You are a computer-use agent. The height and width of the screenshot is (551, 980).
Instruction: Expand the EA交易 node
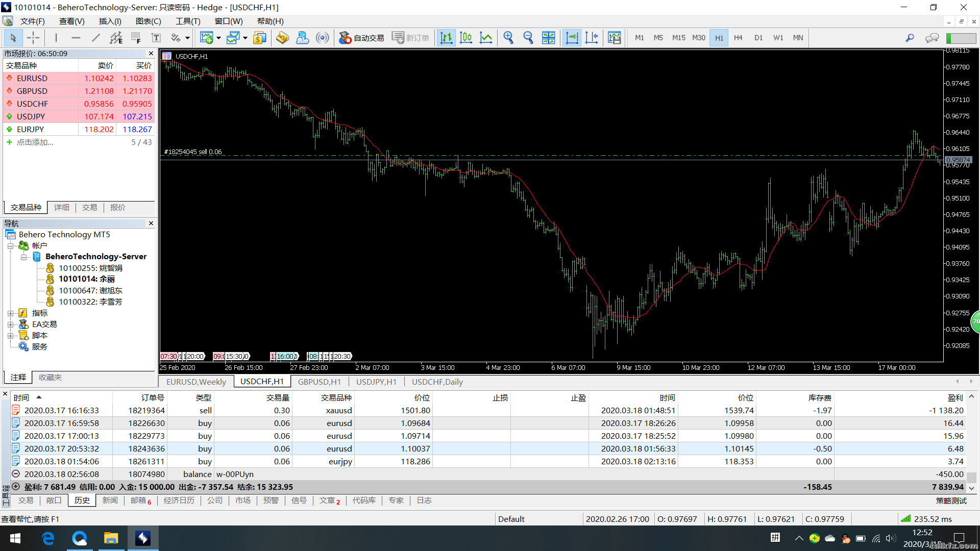point(10,324)
